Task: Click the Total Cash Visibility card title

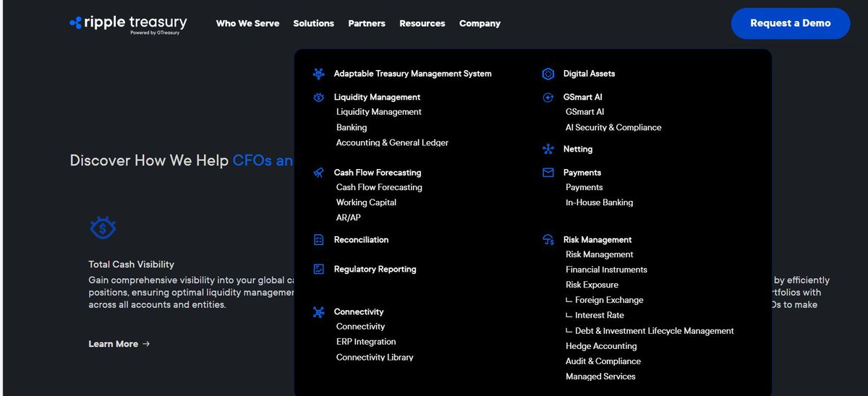Action: pos(132,264)
